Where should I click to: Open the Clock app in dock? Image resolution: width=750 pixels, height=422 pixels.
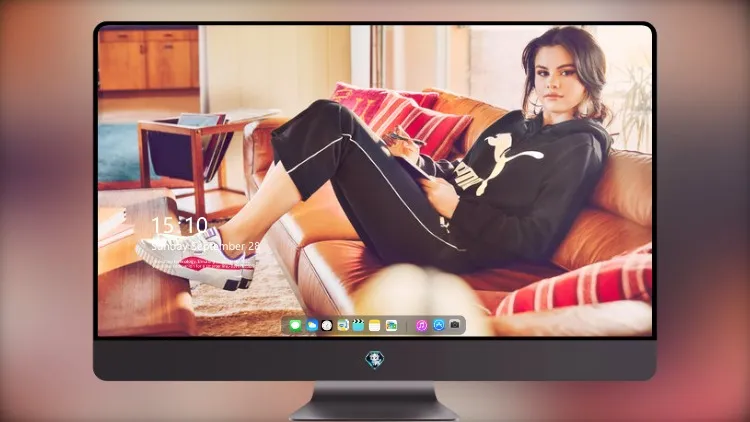(327, 325)
